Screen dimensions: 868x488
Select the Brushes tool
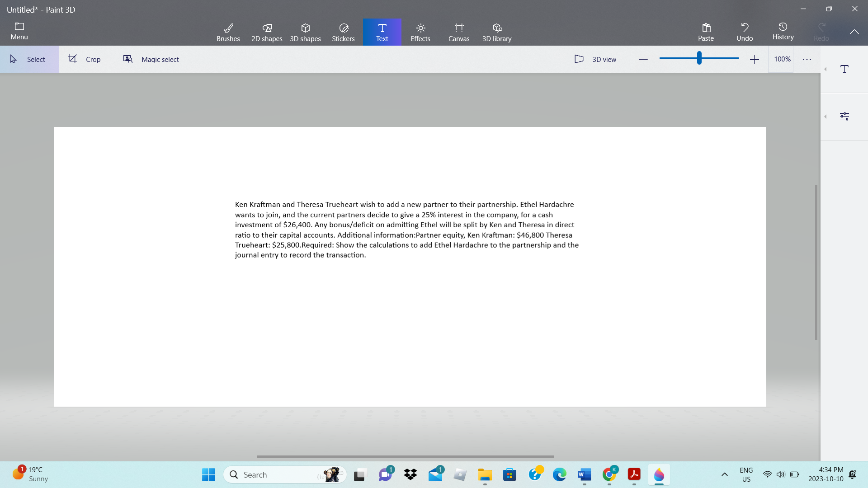point(228,31)
